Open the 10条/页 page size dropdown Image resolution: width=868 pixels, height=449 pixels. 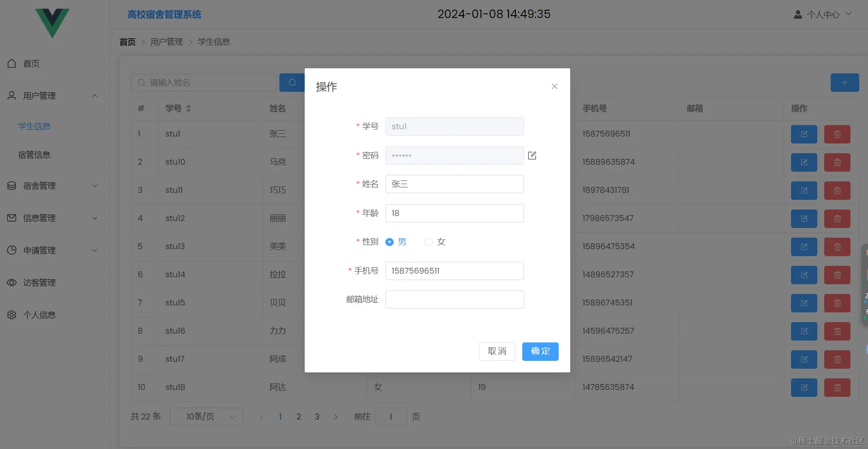[x=207, y=417]
